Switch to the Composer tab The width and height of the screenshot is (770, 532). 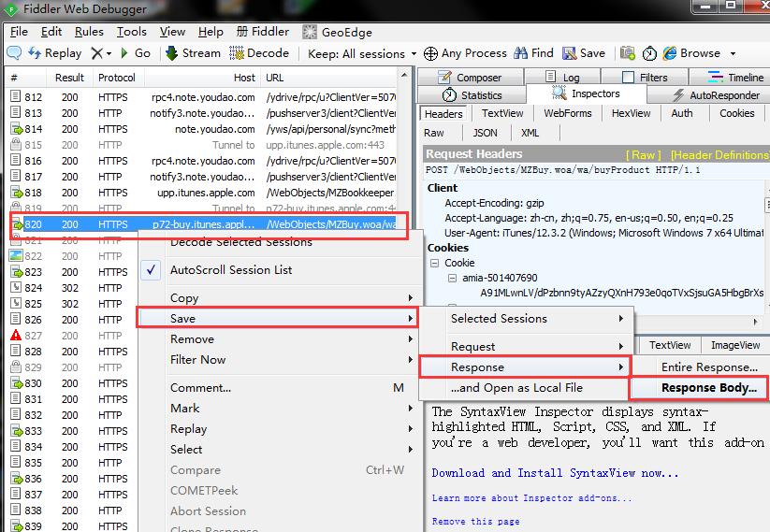(470, 78)
